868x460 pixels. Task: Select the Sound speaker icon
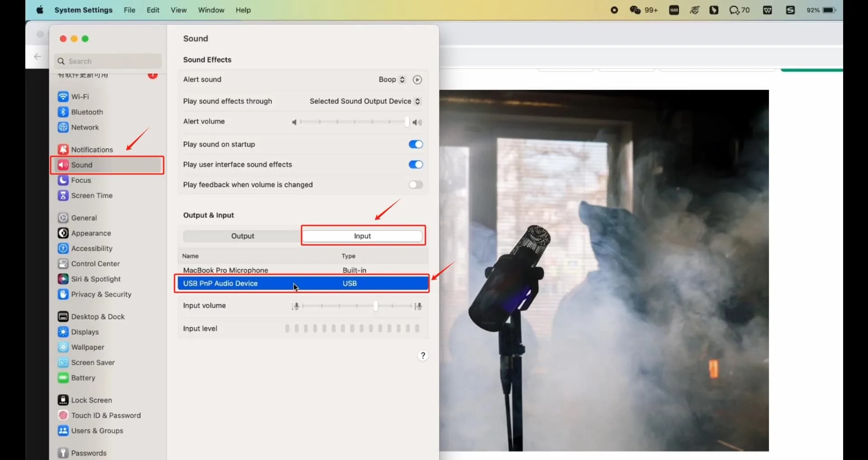pyautogui.click(x=63, y=165)
